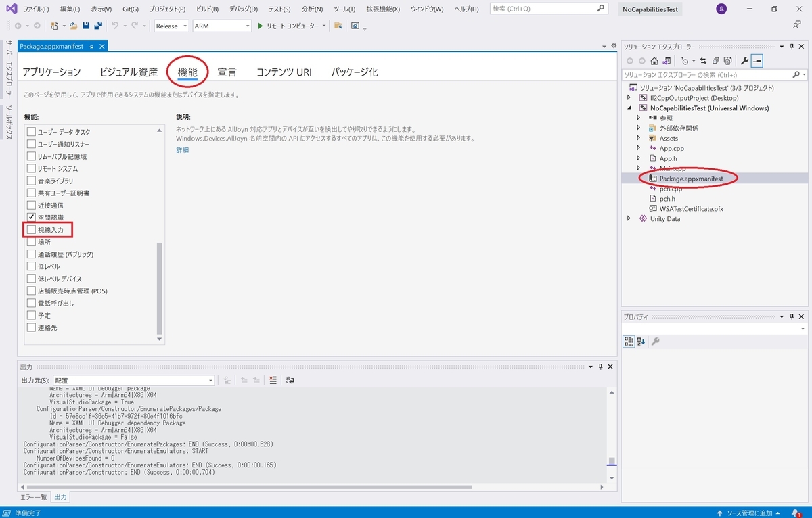Click the Redo arrow in the toolbar
Screen dimensions: 812x518
135,26
